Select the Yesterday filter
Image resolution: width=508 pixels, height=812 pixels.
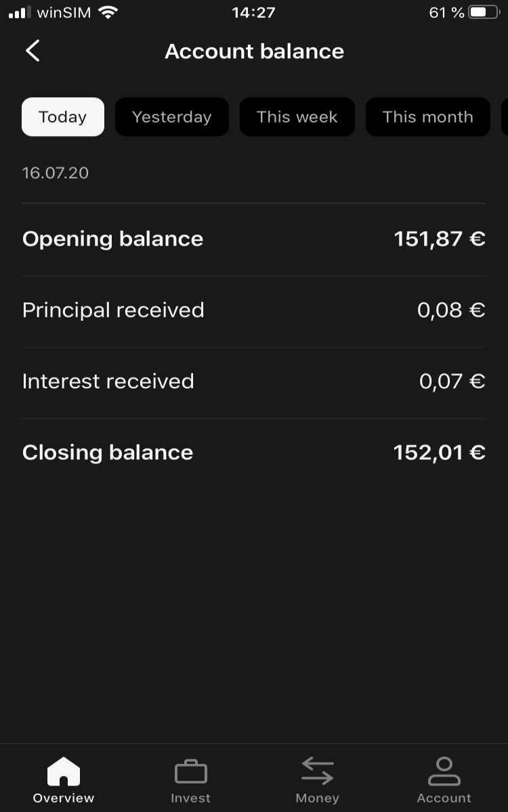point(172,117)
